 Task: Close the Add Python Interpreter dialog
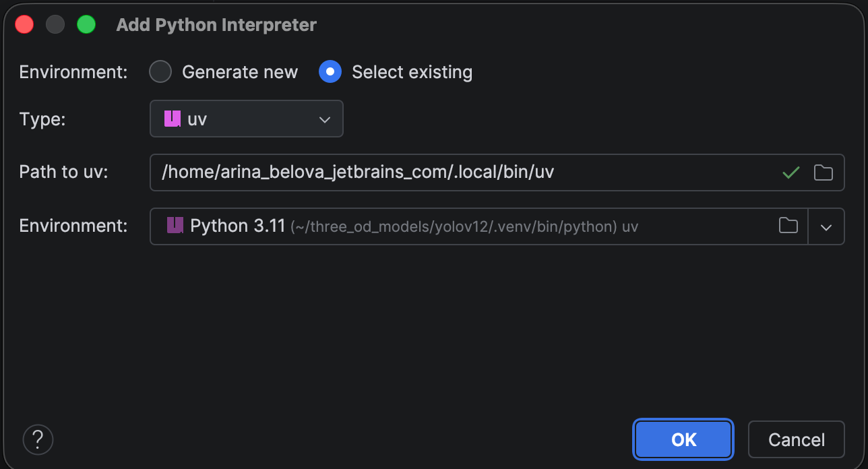click(25, 25)
